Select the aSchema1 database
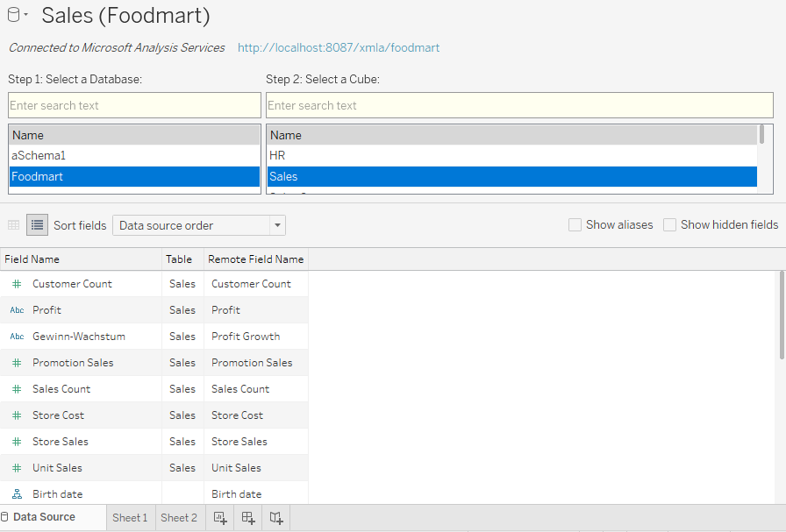Viewport: 786px width, 532px height. (134, 156)
